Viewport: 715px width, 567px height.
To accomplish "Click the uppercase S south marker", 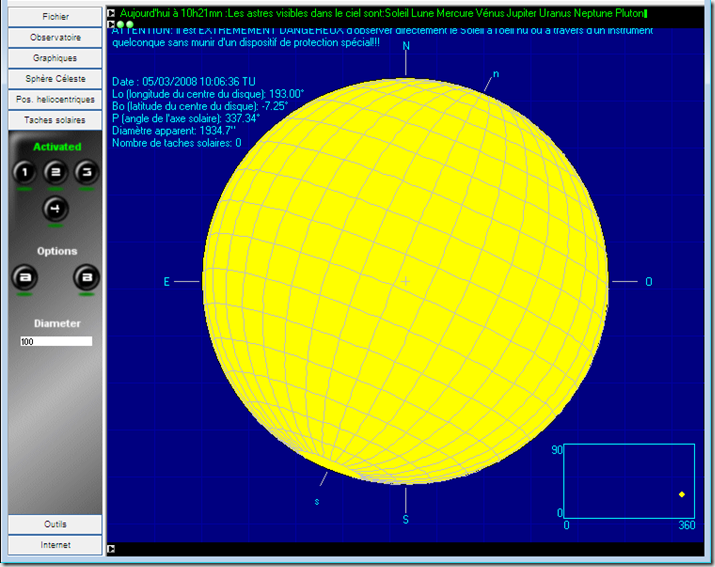I will tap(405, 520).
